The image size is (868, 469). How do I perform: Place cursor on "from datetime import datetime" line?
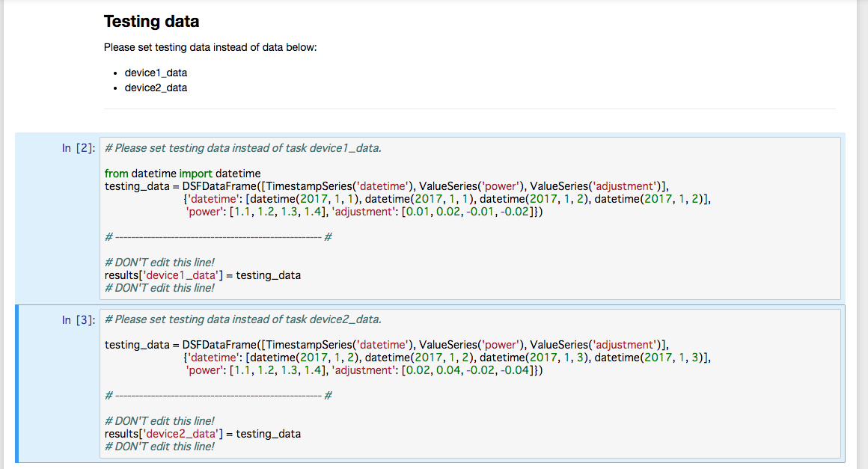coord(183,174)
